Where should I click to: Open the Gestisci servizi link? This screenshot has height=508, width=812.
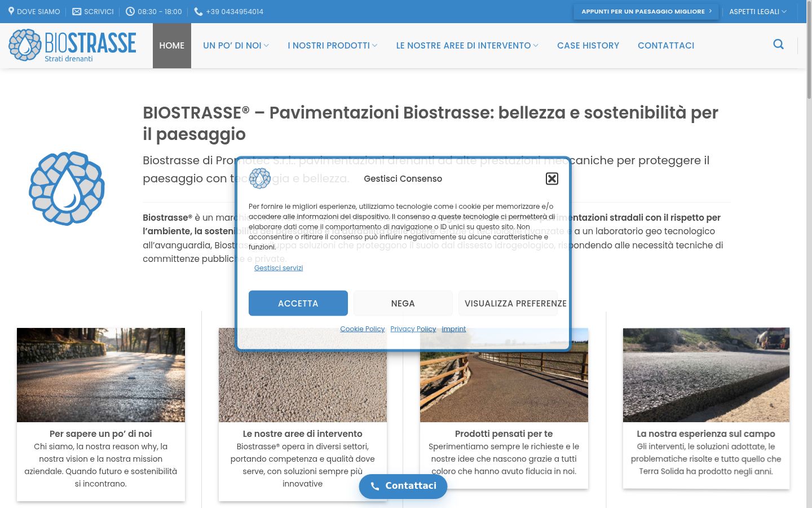click(x=279, y=268)
